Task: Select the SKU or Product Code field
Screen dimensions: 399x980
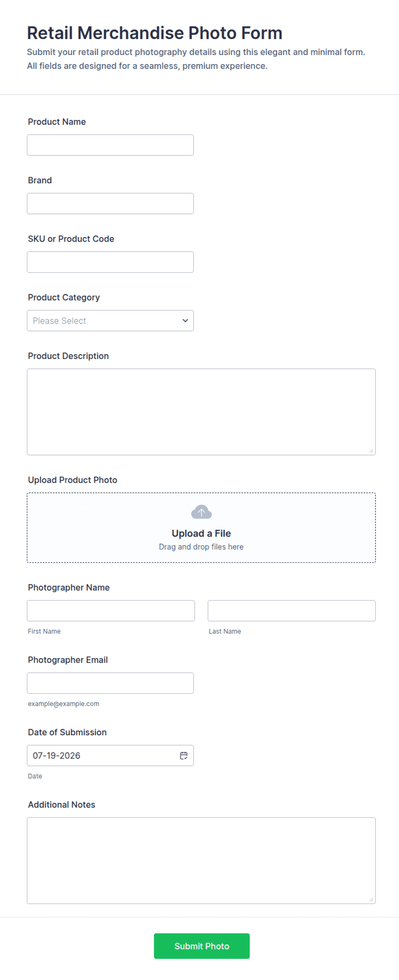Action: pyautogui.click(x=110, y=262)
